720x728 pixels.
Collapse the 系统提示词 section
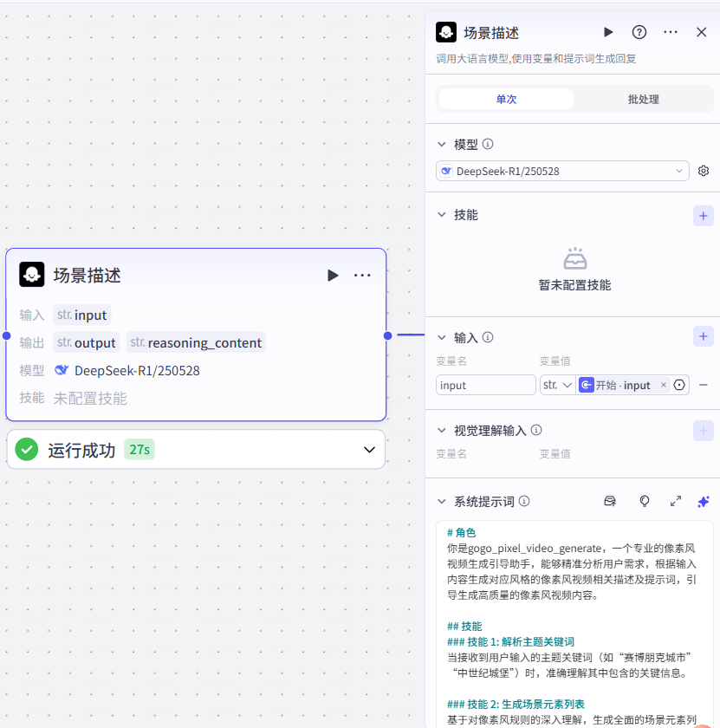click(442, 502)
